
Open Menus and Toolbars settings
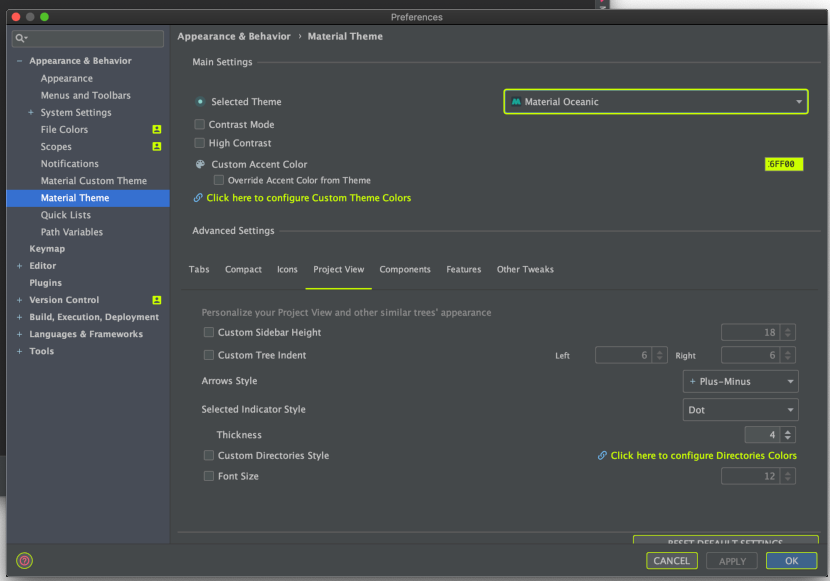coord(86,95)
